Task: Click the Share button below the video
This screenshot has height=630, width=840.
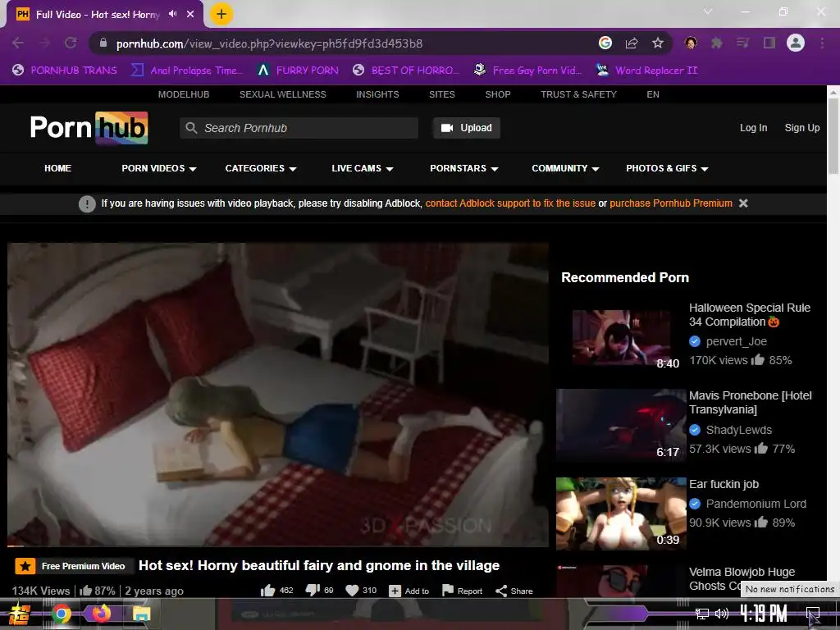Action: (514, 591)
